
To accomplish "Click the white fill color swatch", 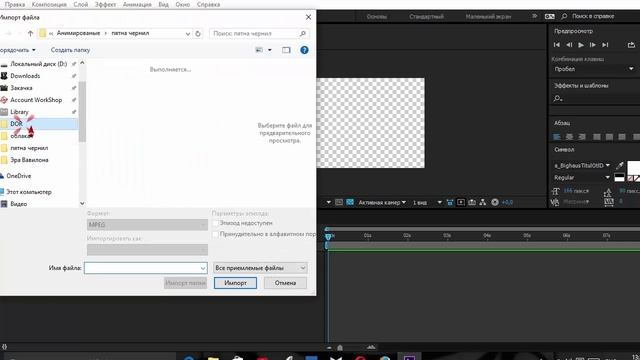I will 633,167.
